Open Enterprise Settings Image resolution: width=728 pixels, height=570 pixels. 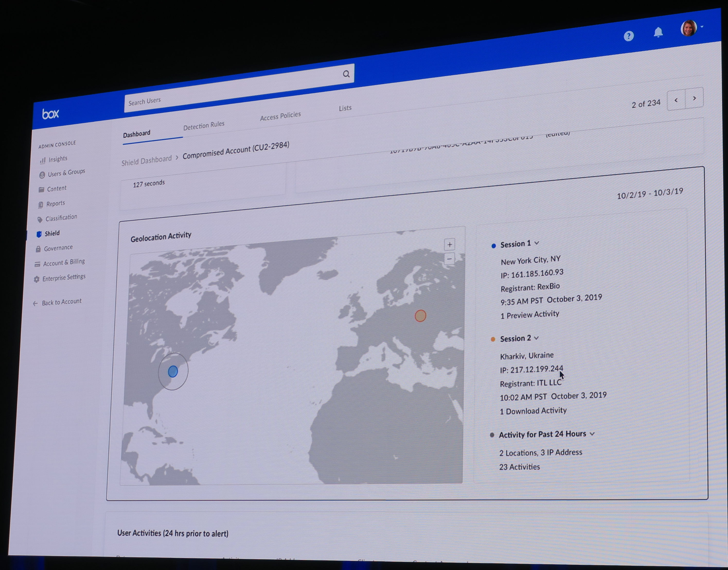(64, 278)
